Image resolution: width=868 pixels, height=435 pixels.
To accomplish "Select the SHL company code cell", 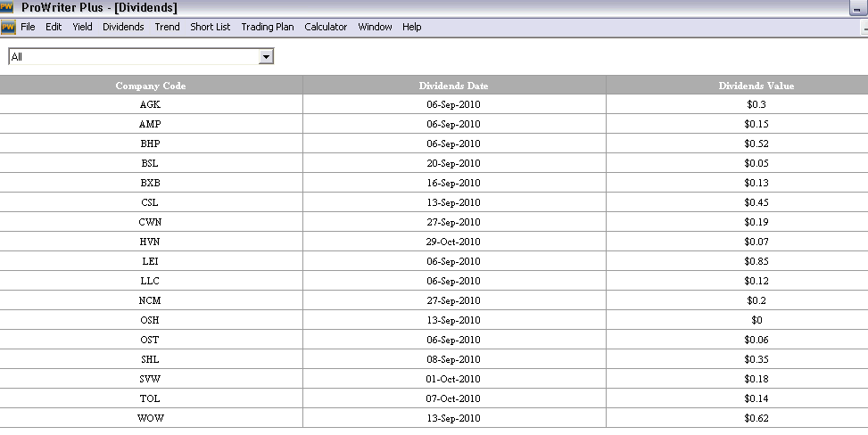I will coord(151,360).
